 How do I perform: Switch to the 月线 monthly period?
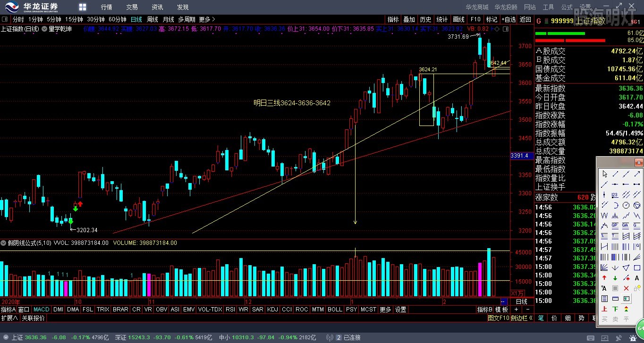click(x=169, y=19)
